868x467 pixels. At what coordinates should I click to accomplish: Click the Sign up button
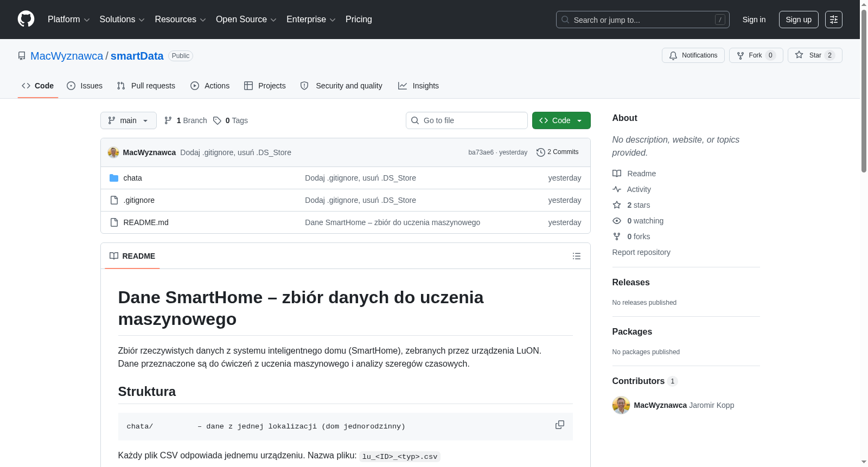(x=799, y=20)
